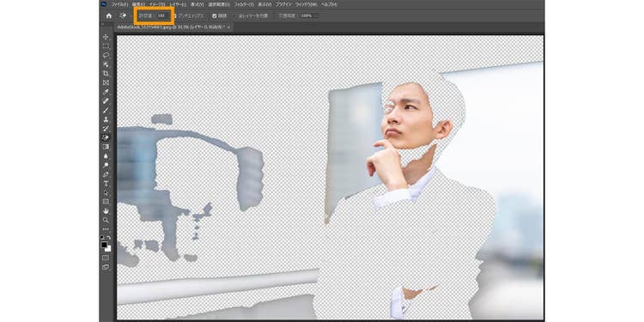The image size is (644, 322).
Task: Select the History Brush tool
Action: (x=106, y=128)
